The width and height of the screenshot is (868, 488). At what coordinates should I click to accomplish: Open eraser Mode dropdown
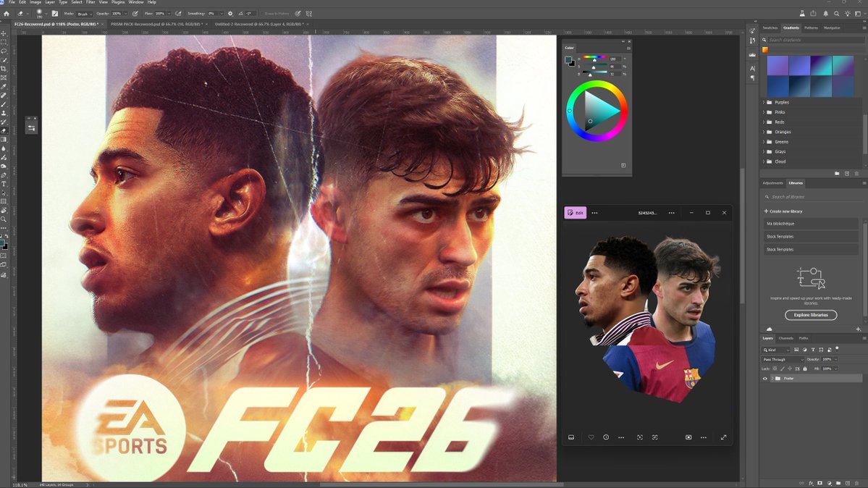(x=84, y=13)
